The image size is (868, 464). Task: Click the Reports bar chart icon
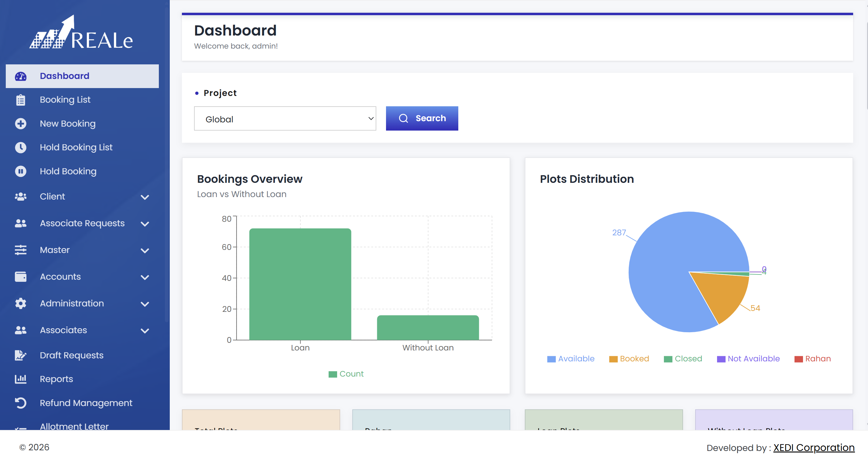point(21,379)
